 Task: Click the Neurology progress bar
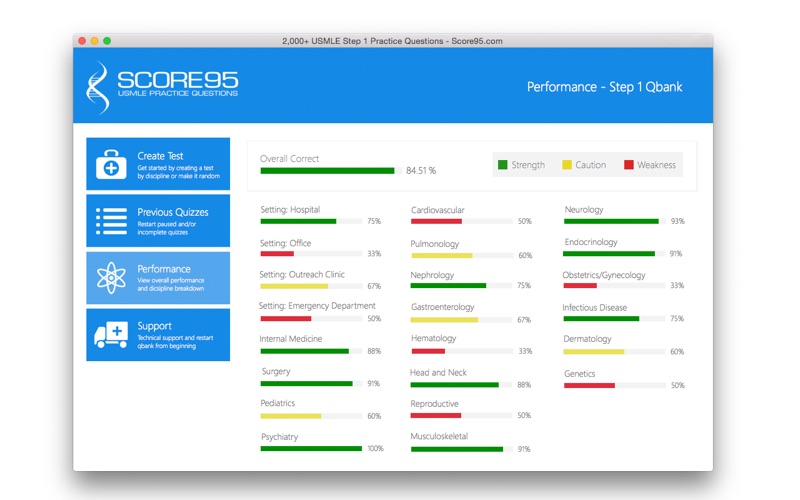point(614,221)
